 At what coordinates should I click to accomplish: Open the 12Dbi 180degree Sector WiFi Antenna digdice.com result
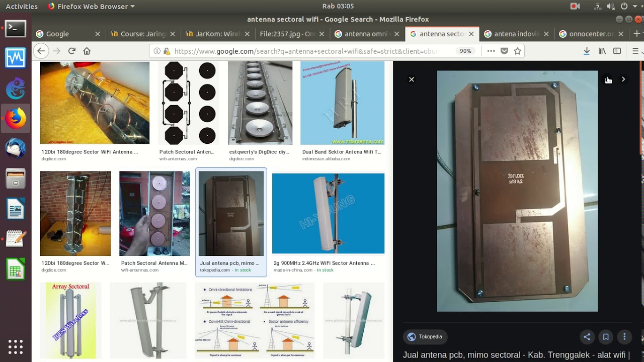coord(90,152)
